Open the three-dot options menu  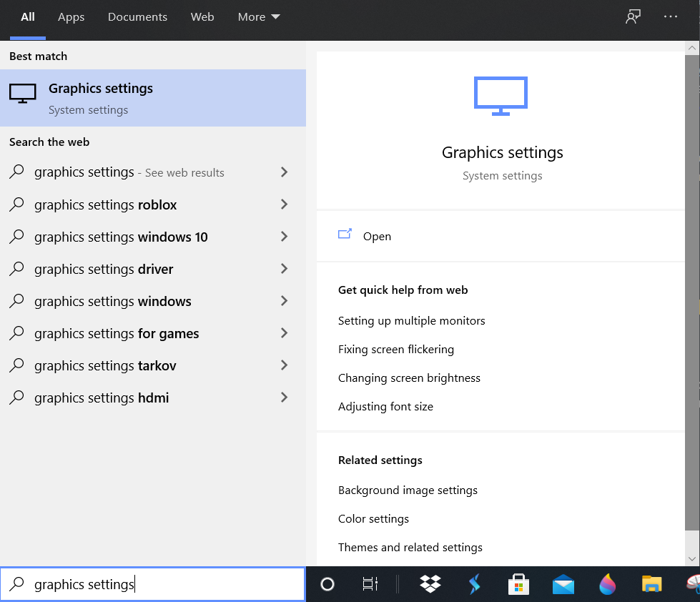coord(671,17)
